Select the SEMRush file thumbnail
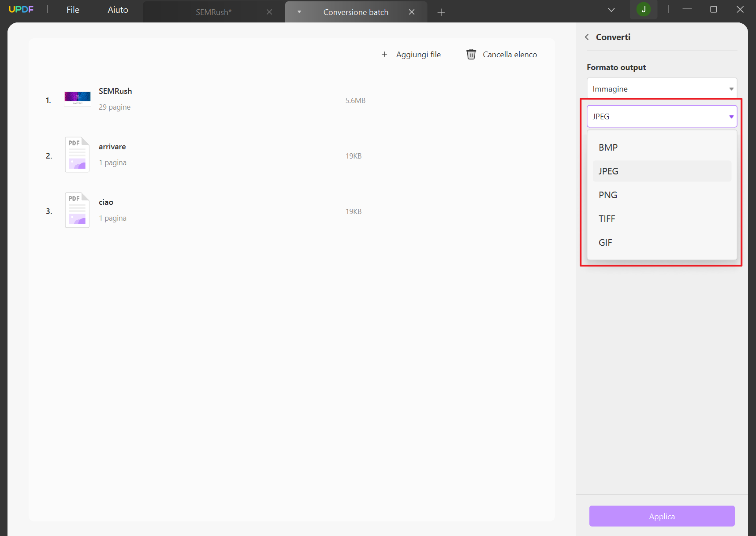This screenshot has width=756, height=536. (78, 99)
